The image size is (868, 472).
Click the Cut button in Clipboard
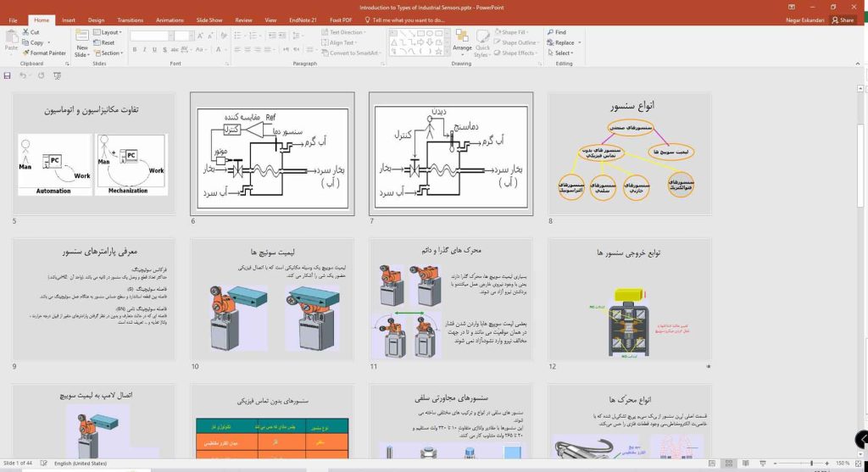pos(31,32)
